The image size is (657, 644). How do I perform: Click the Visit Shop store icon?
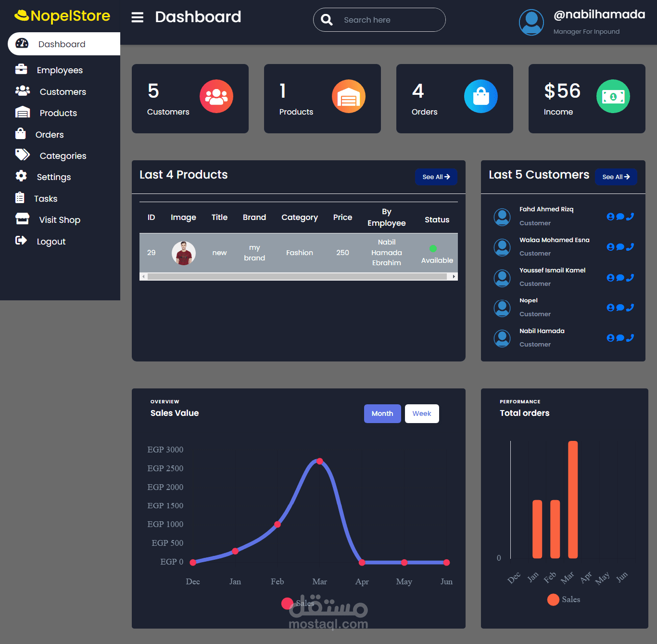click(x=23, y=219)
